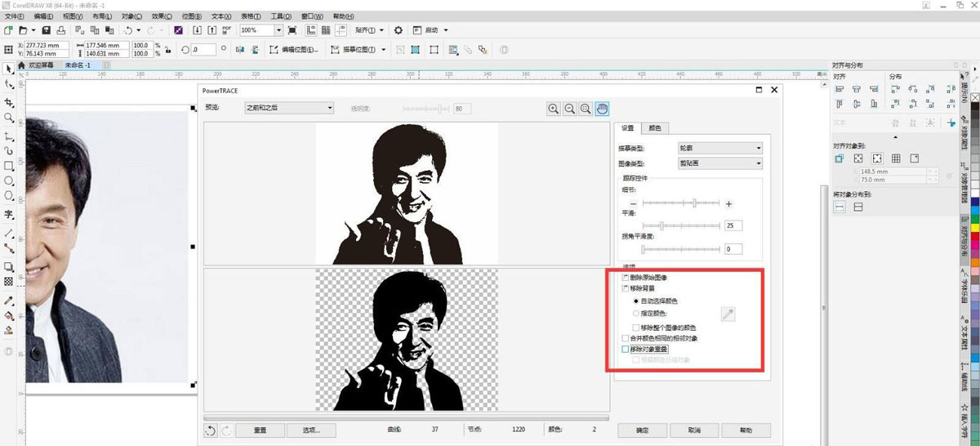This screenshot has height=446, width=980.
Task: Open the options gear in top toolbar
Action: pyautogui.click(x=399, y=30)
